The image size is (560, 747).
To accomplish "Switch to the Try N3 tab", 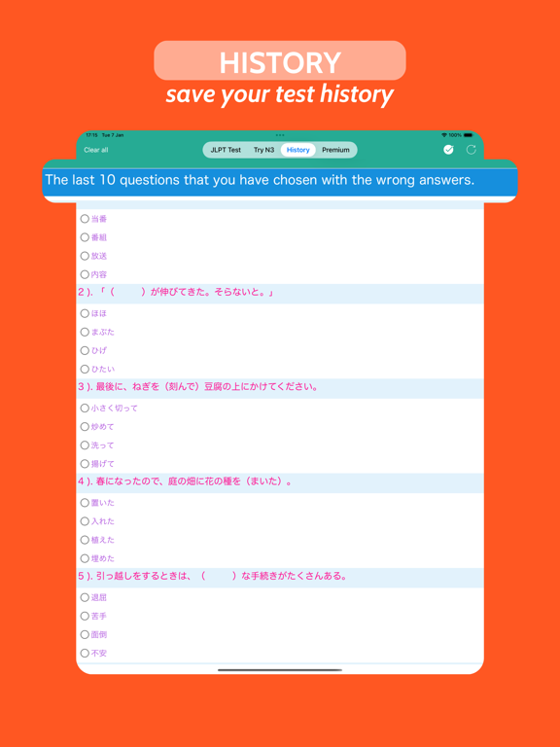I will [263, 150].
